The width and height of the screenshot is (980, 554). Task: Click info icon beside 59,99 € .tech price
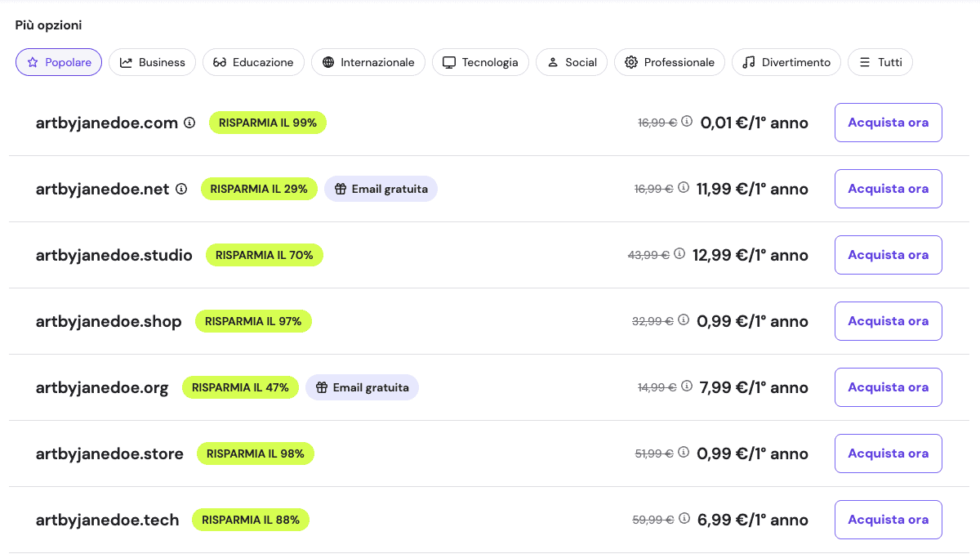click(x=684, y=518)
